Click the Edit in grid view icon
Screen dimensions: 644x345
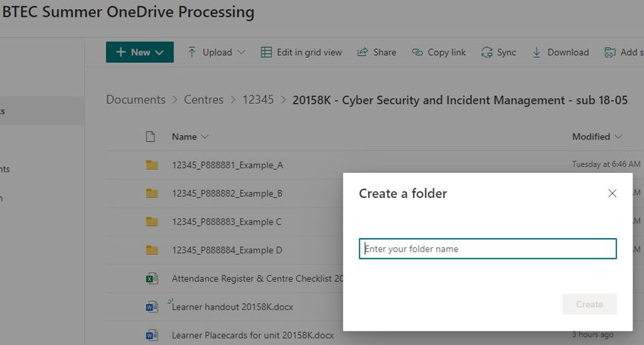tap(266, 52)
